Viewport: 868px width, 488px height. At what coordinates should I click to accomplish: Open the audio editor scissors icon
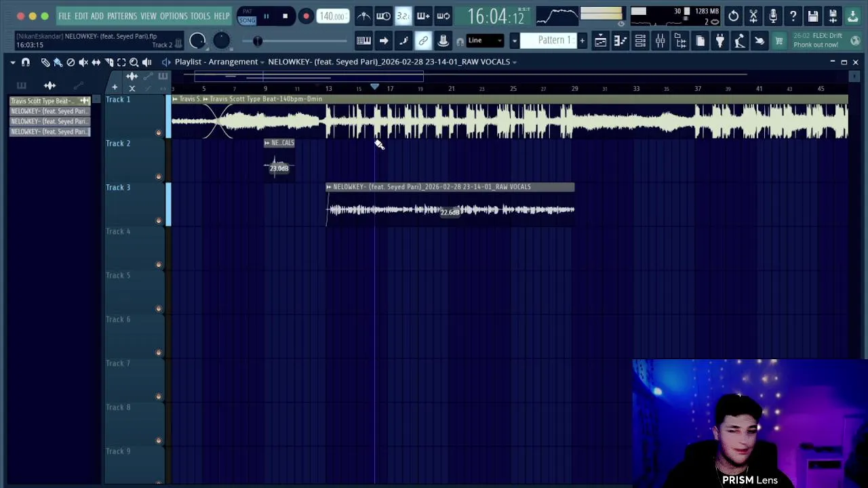[x=753, y=16]
